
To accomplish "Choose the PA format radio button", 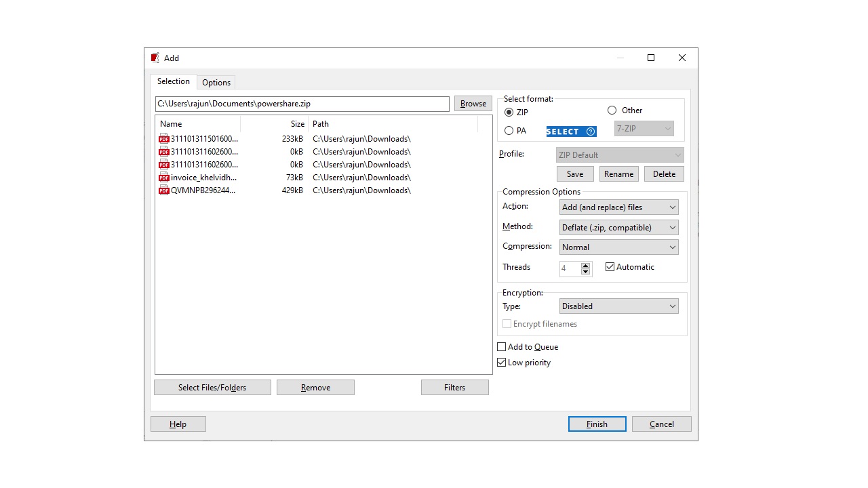I will click(x=509, y=131).
